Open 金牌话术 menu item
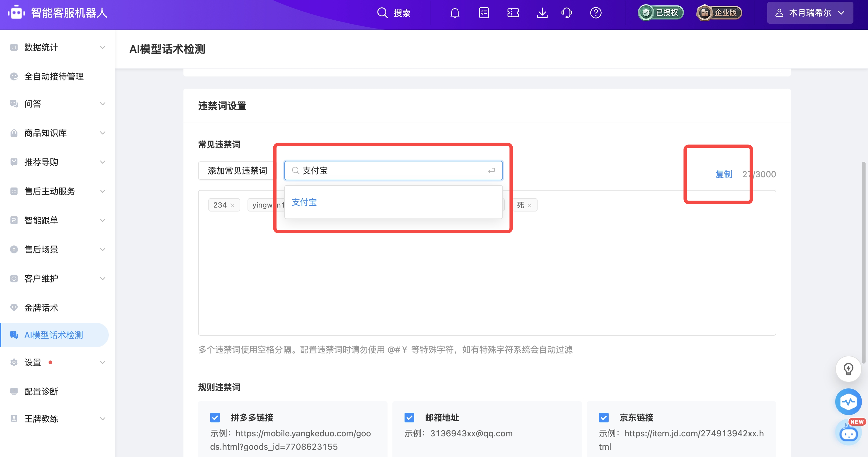 click(55, 307)
